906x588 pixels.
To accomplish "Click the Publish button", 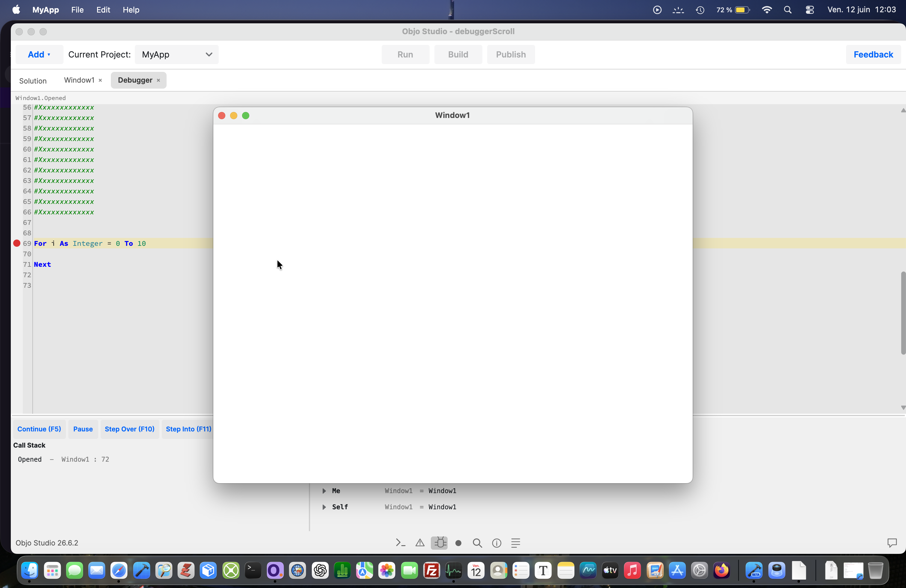I will [x=511, y=54].
